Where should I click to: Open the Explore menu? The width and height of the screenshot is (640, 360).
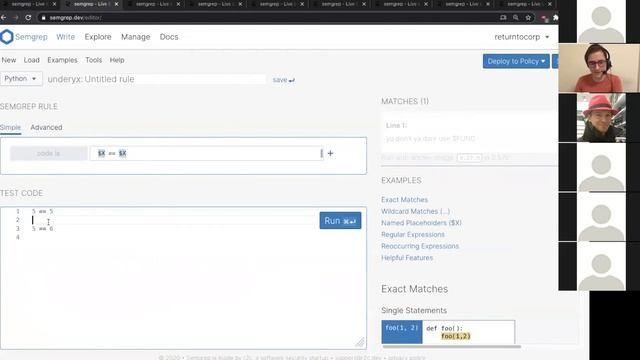tap(98, 37)
